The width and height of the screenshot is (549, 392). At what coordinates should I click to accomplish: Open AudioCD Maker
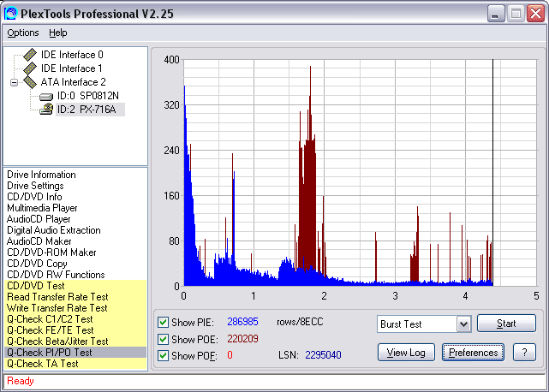39,241
